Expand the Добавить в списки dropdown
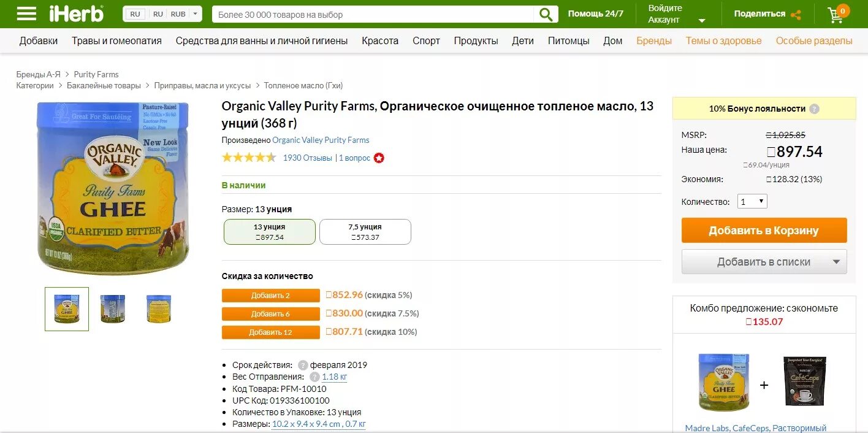This screenshot has width=868, height=433. [764, 262]
